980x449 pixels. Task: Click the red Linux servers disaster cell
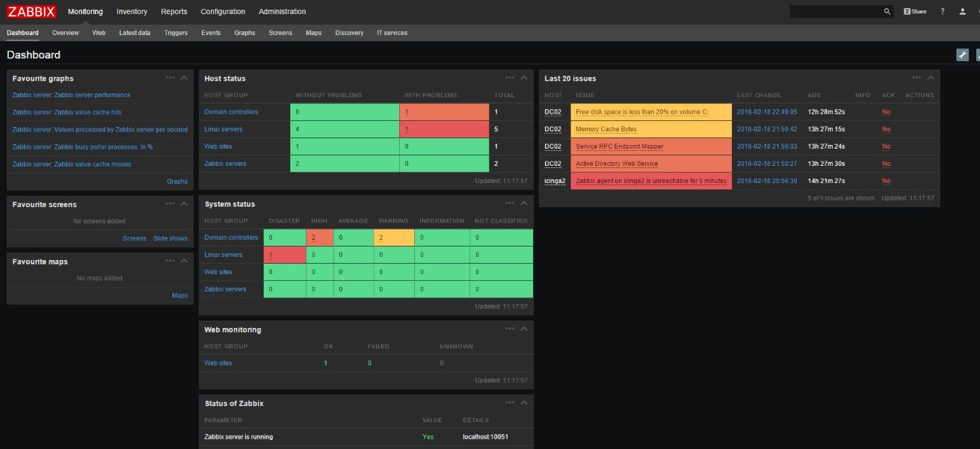(x=285, y=255)
